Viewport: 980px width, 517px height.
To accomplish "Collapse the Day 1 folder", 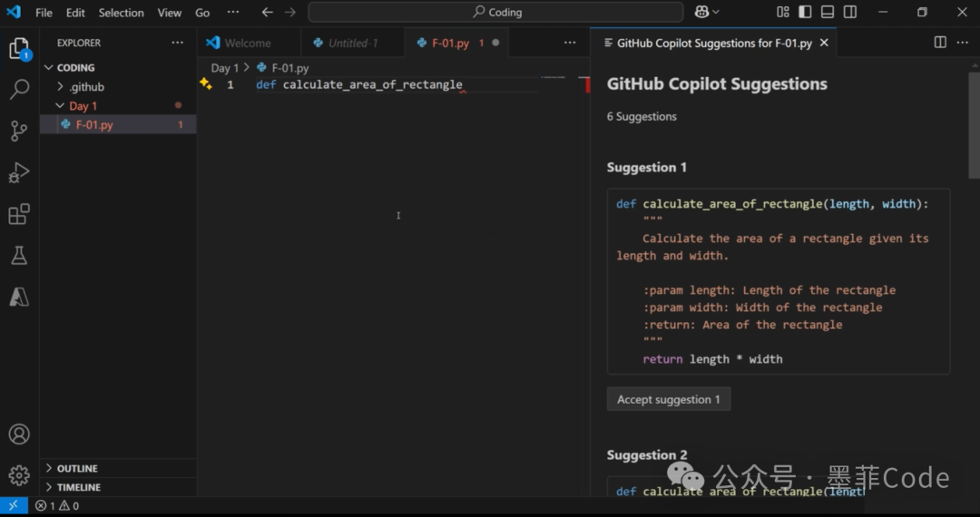I will coord(119,106).
